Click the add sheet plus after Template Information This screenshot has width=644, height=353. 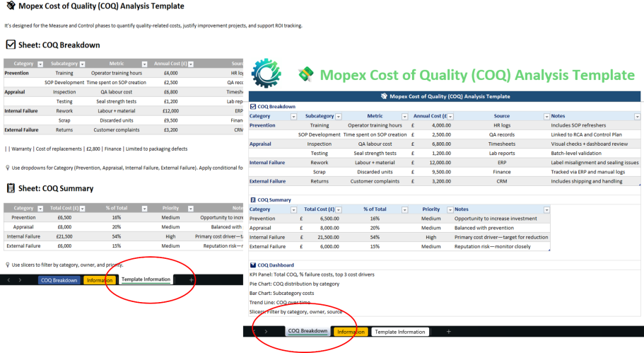click(191, 280)
